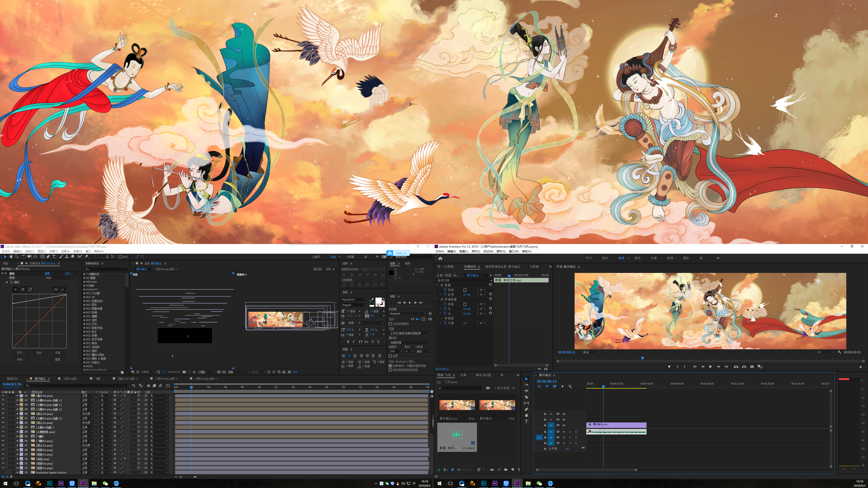This screenshot has height=488, width=868.
Task: Check 声道音量 旁路 bypass checkbox
Action: pos(465,304)
